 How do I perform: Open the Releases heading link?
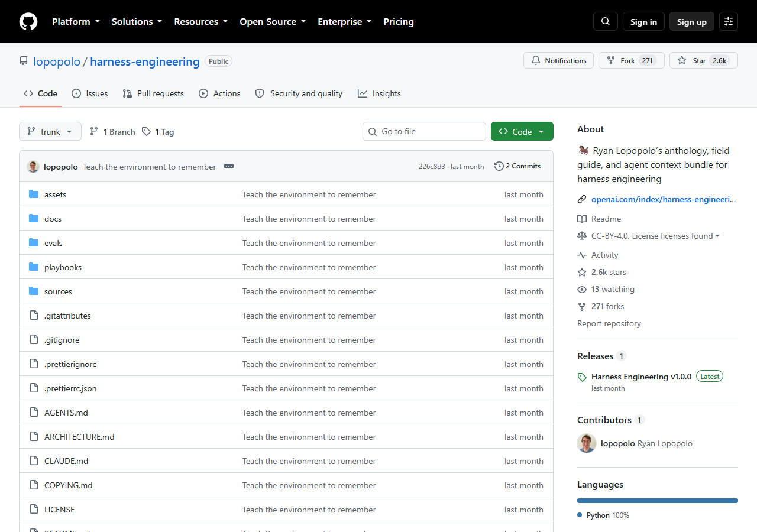tap(595, 356)
